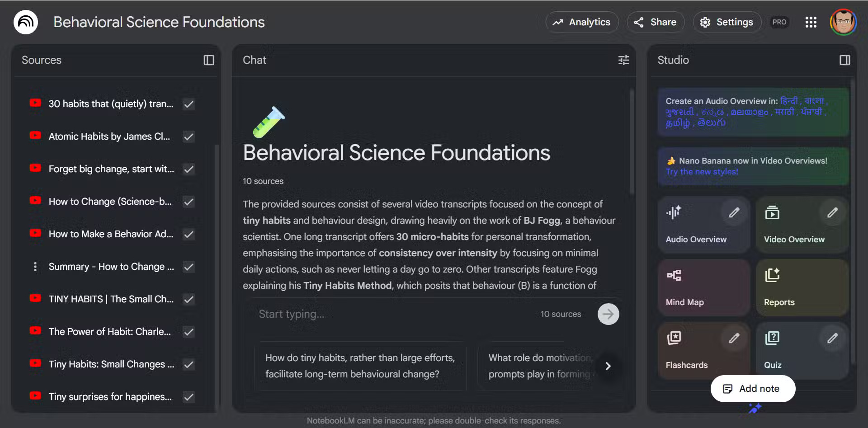Open notebook Settings
This screenshot has height=428, width=868.
click(x=726, y=22)
